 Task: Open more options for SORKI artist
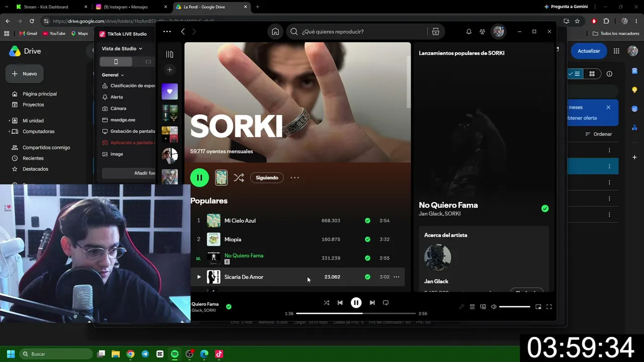[x=295, y=177]
